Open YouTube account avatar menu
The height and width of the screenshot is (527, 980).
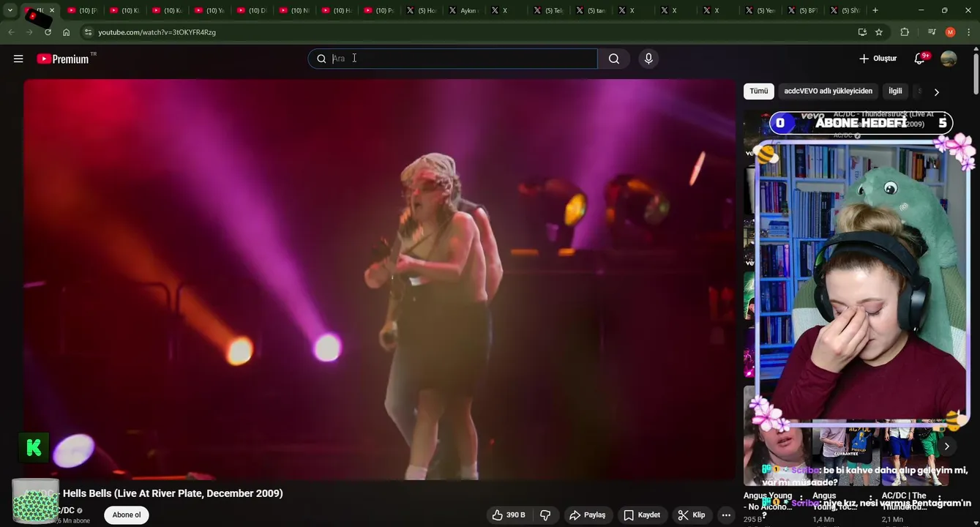coord(949,59)
